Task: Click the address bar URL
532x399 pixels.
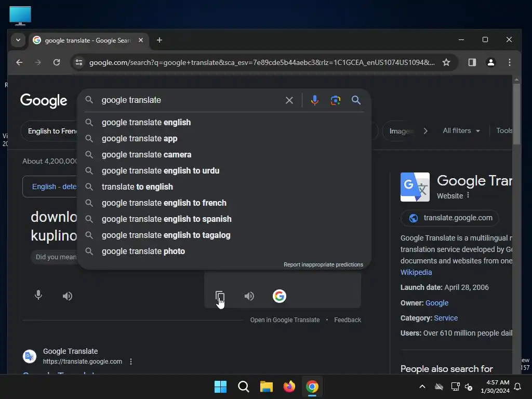Action: tap(262, 62)
